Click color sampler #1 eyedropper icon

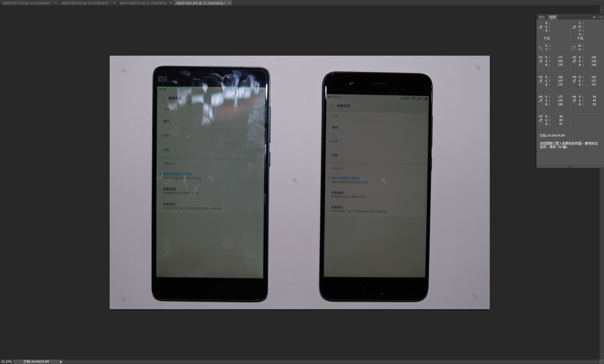(x=541, y=61)
